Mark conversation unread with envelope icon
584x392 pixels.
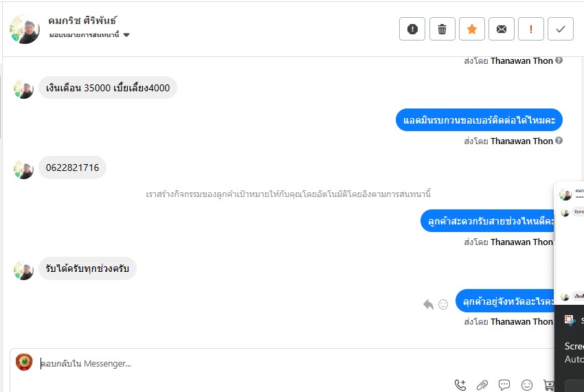(x=502, y=29)
